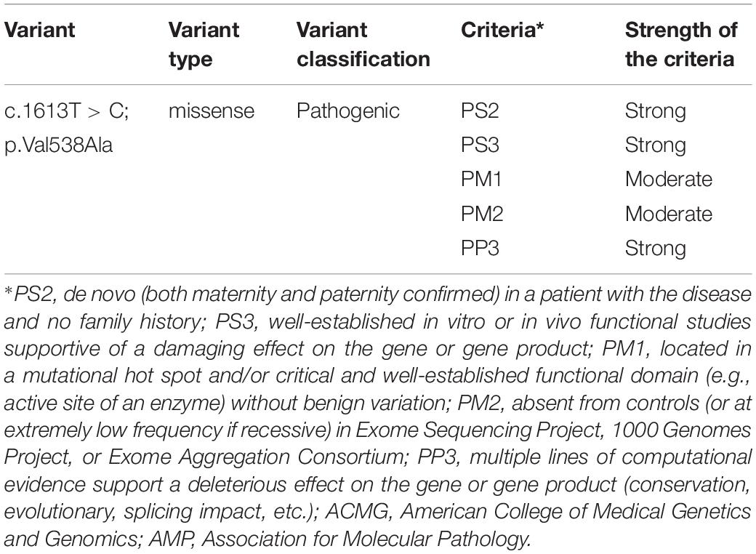Click the PS3 criteria entry
756x554 pixels.
(480, 145)
